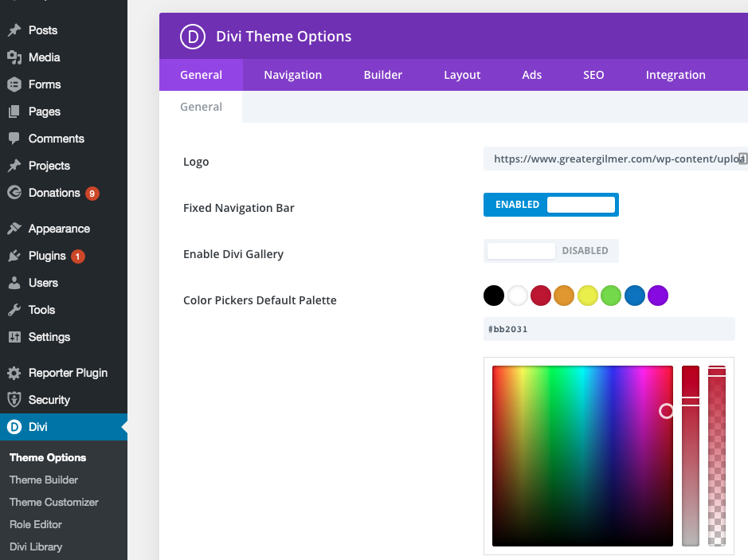
Task: Click the Divi D icon in sidebar
Action: click(x=14, y=426)
